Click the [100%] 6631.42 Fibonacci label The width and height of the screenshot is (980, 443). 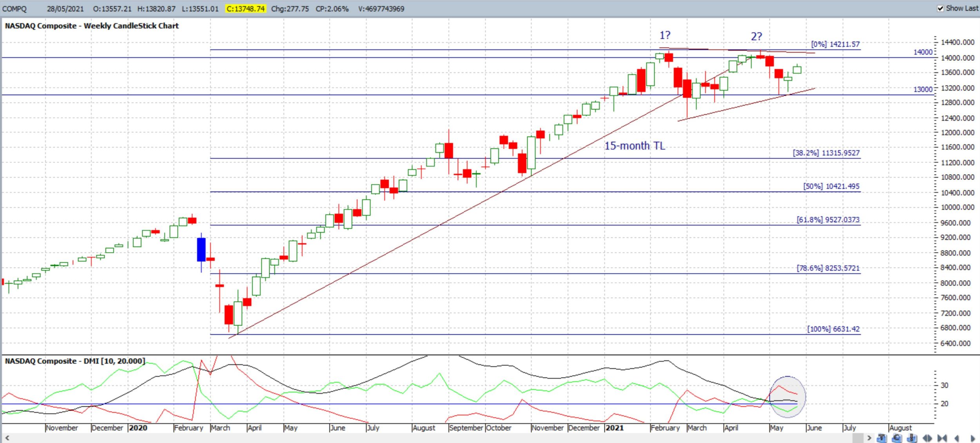[833, 329]
